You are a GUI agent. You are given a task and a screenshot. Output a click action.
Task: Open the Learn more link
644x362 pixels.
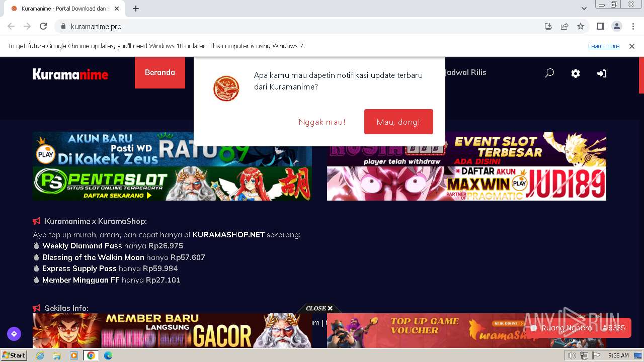[x=604, y=46]
